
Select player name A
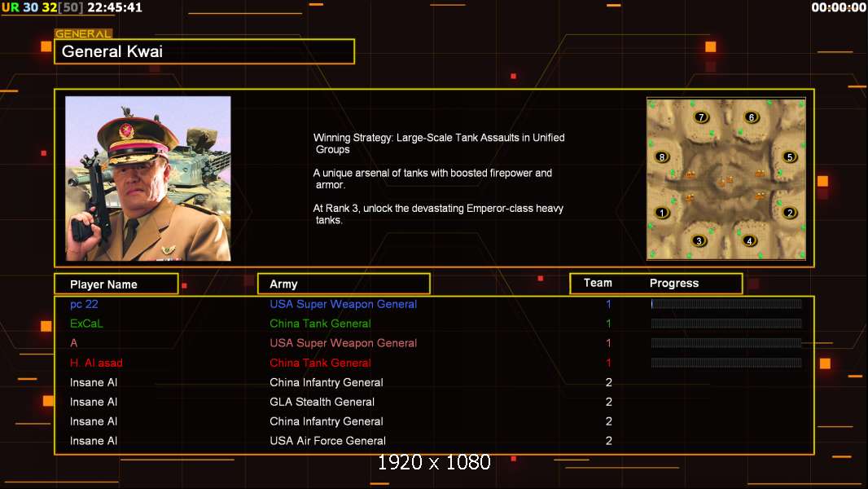(x=73, y=343)
